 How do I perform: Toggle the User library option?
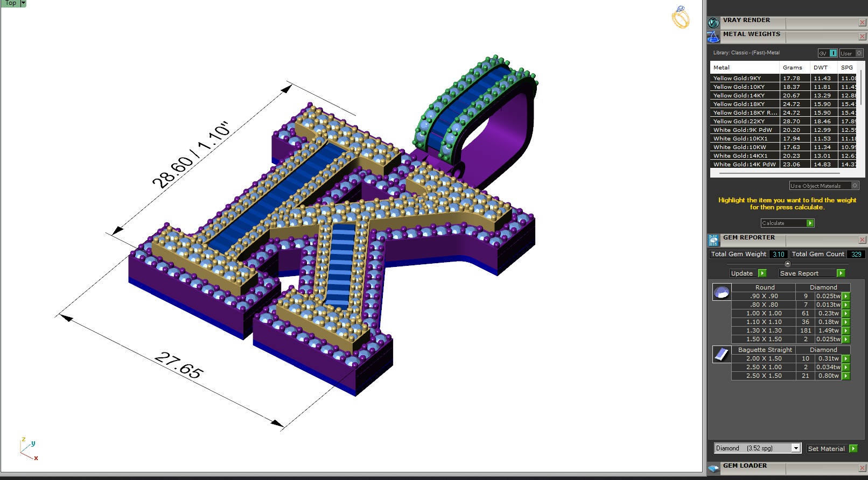pyautogui.click(x=851, y=53)
